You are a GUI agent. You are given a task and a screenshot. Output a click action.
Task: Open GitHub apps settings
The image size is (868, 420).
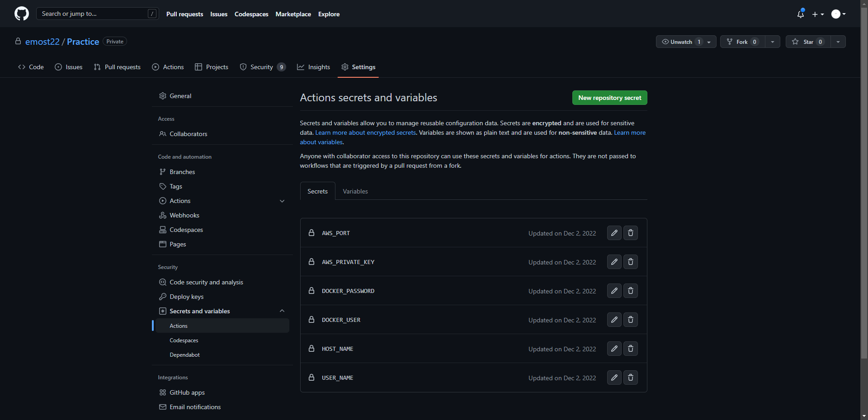tap(222, 392)
